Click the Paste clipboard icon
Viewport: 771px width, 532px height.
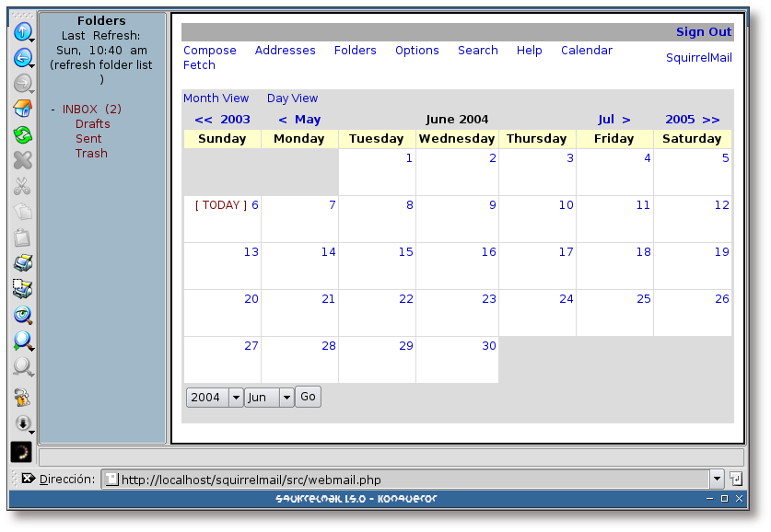23,237
